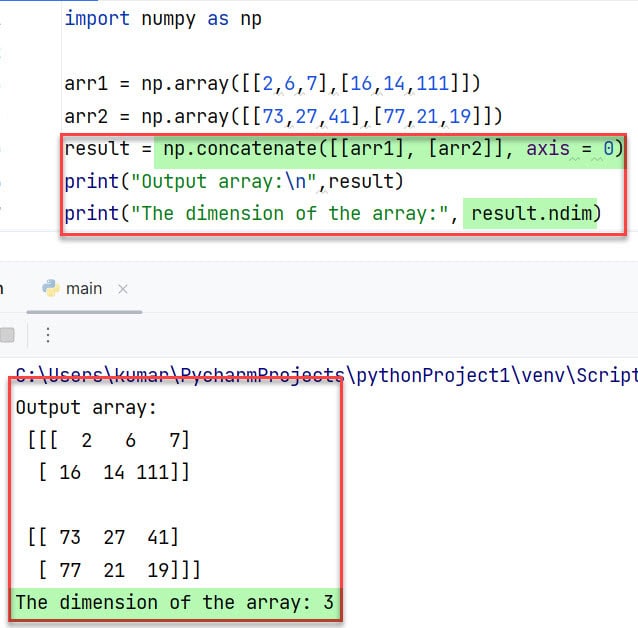Click the console row '[ 77 21 19]]]'
Viewport: 638px width, 628px height.
(x=119, y=570)
